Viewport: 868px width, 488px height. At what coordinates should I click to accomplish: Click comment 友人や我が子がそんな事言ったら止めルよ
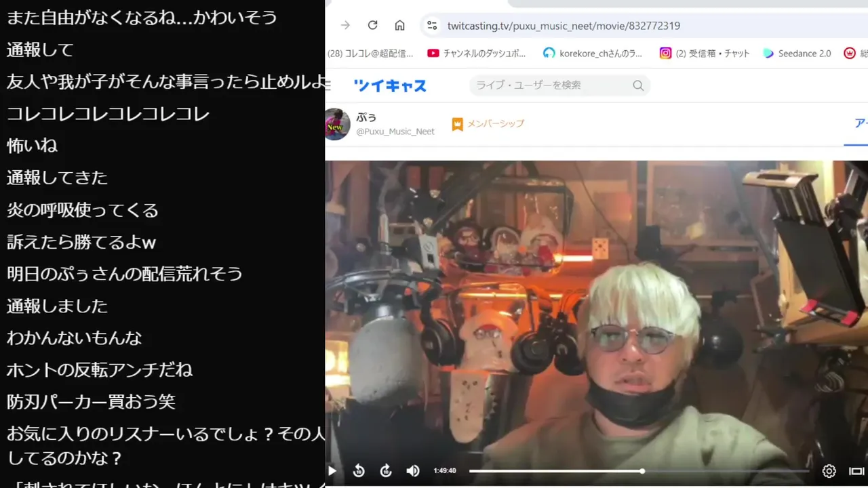[x=166, y=82]
